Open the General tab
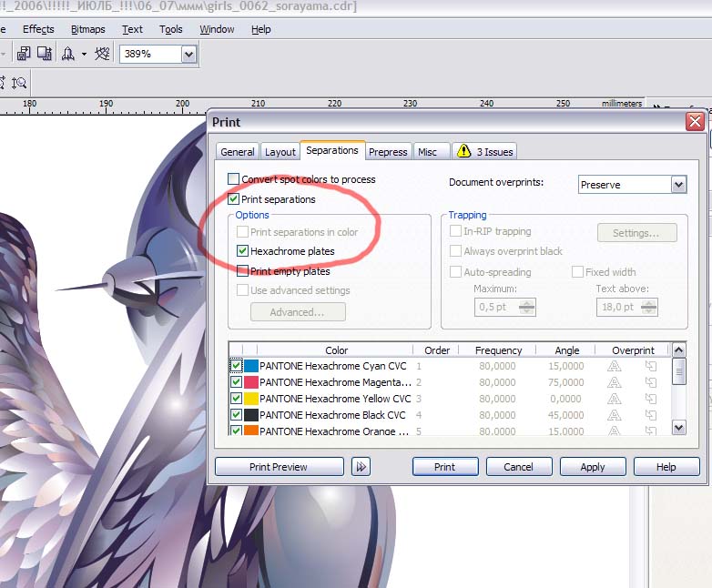This screenshot has height=588, width=712. [237, 152]
